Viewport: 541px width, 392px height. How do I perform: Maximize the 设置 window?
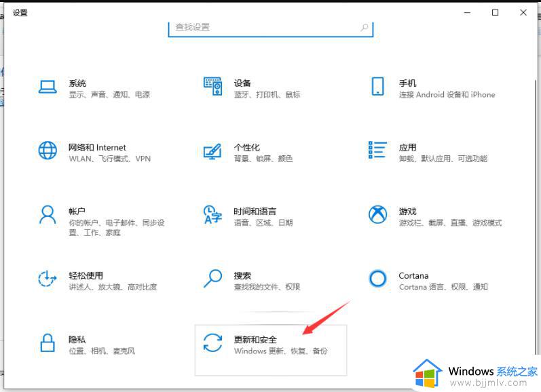point(495,12)
